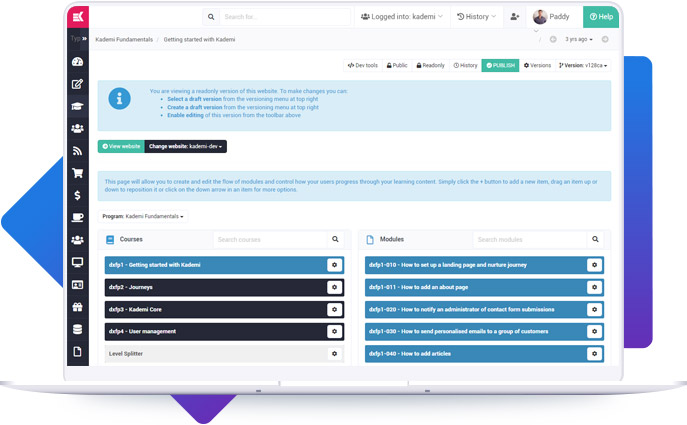Screen dimensions: 687x425
Task: Open the gift rewards sidebar icon
Action: click(77, 307)
